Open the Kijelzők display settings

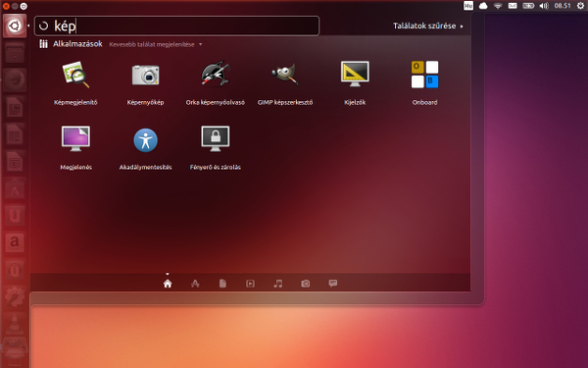coord(355,82)
